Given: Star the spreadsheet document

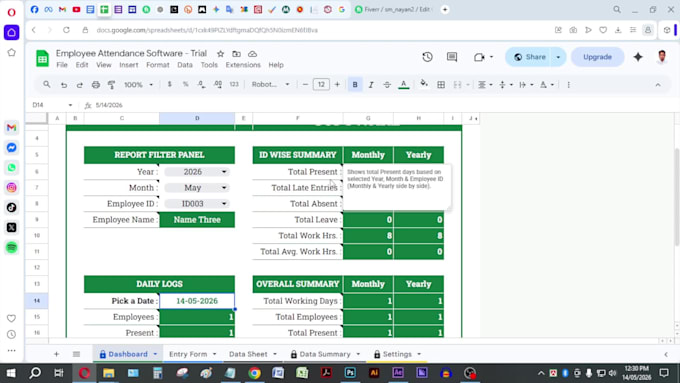Looking at the screenshot, I should coord(220,54).
